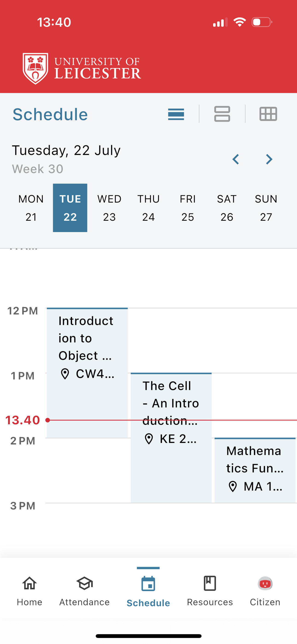
Task: Tap the University of Leicester logo
Action: (82, 68)
